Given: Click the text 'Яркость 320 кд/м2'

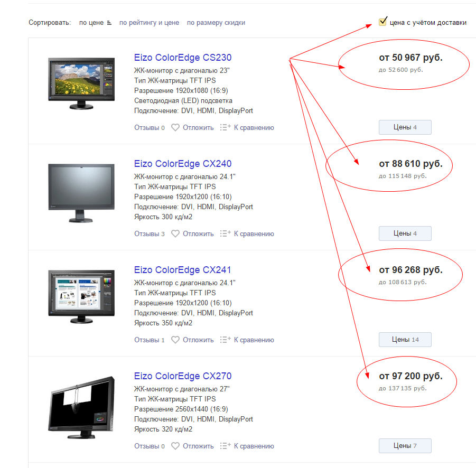Looking at the screenshot, I should point(163,429).
